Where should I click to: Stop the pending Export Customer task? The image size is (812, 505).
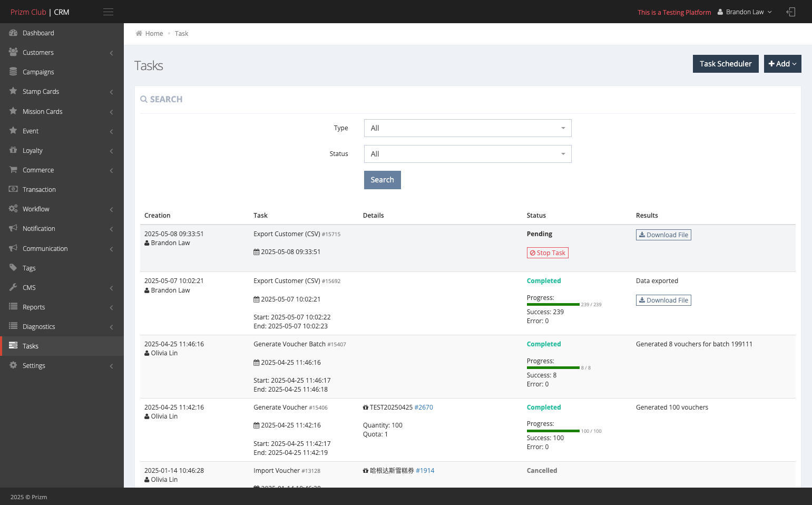(x=547, y=253)
